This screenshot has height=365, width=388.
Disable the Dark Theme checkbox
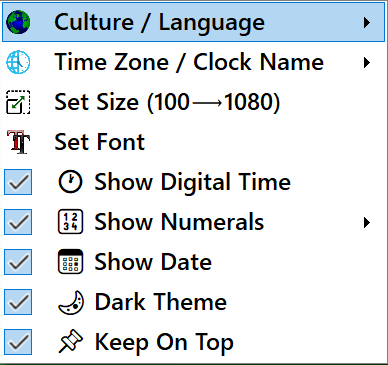(18, 302)
